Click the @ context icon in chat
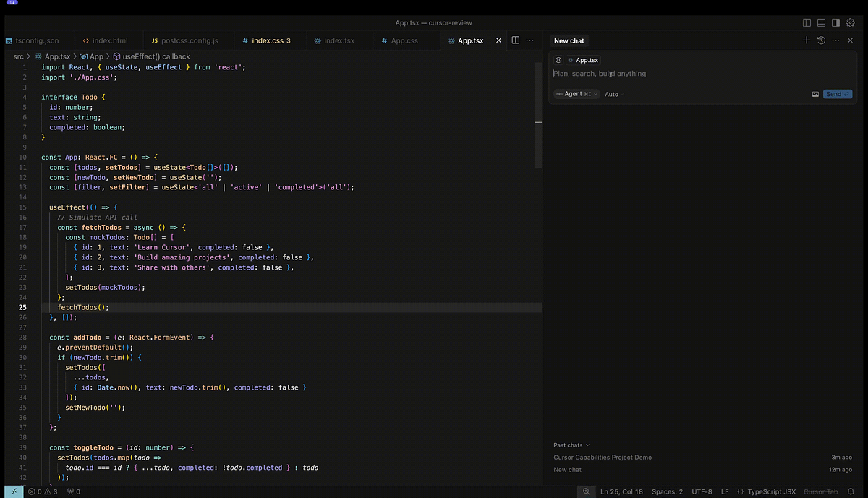The width and height of the screenshot is (868, 498). 558,60
